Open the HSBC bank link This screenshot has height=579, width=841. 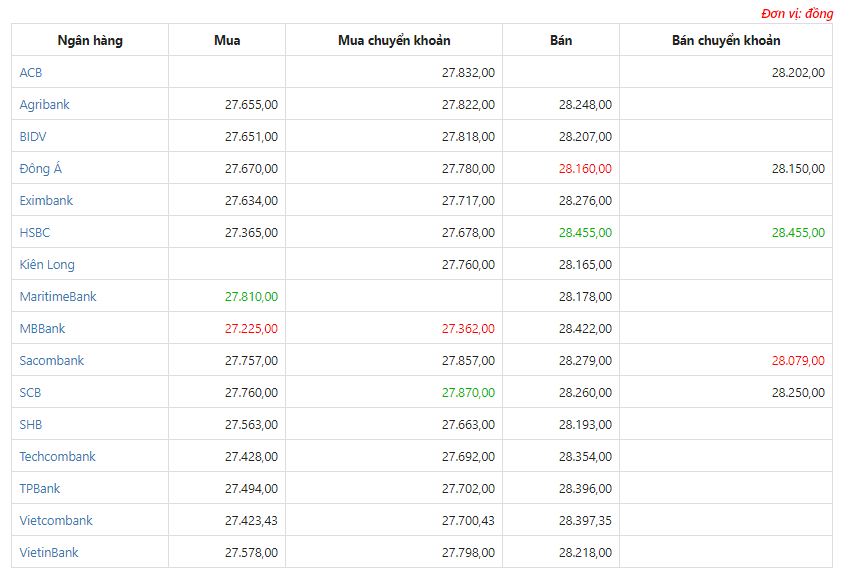[x=35, y=233]
